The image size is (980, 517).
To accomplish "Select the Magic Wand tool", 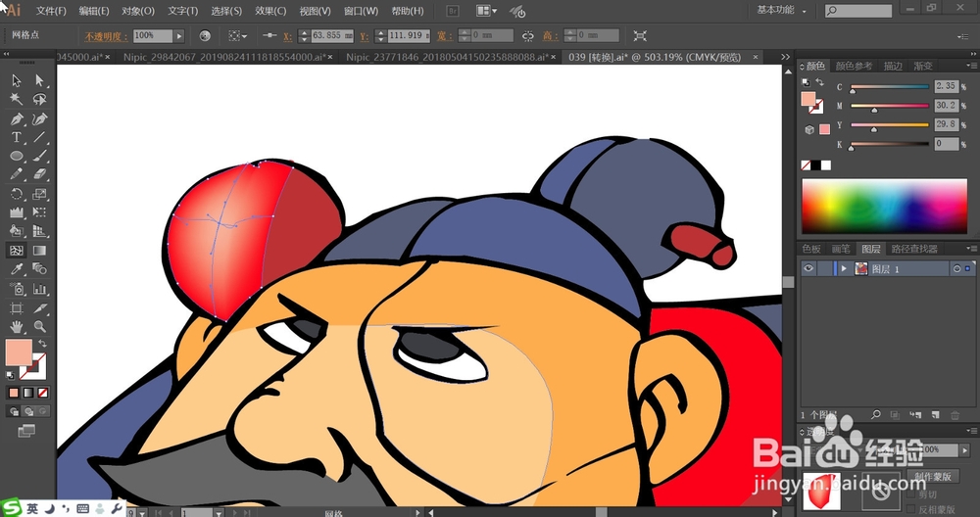I will (x=17, y=99).
